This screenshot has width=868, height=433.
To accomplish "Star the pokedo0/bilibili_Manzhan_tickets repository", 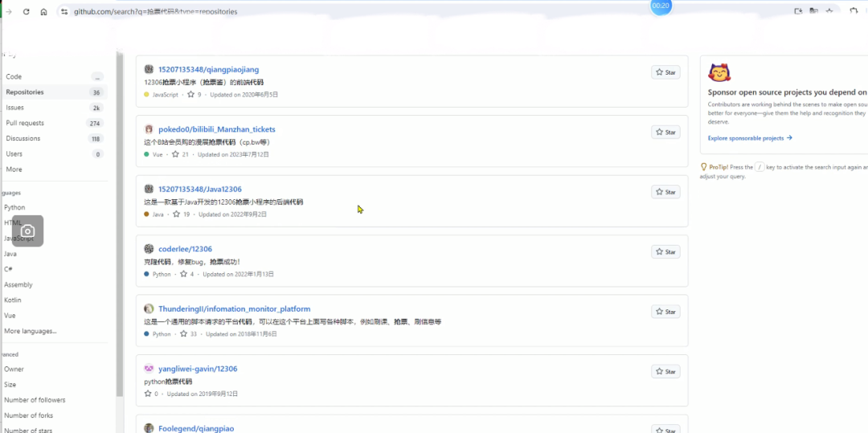I will tap(665, 133).
